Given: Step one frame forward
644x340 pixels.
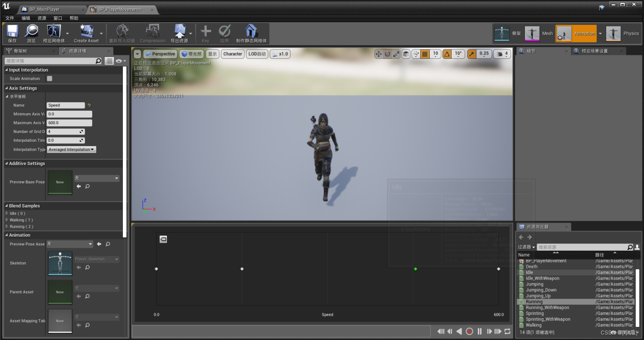Looking at the screenshot, I should click(x=489, y=331).
